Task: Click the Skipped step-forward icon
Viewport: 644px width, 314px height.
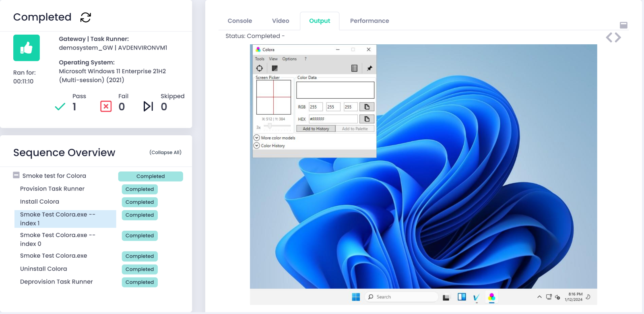Action: click(x=148, y=106)
